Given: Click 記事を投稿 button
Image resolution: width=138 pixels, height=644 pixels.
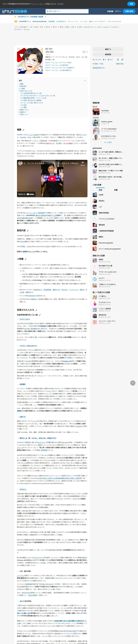Looking at the screenshot, I should [x=129, y=11].
